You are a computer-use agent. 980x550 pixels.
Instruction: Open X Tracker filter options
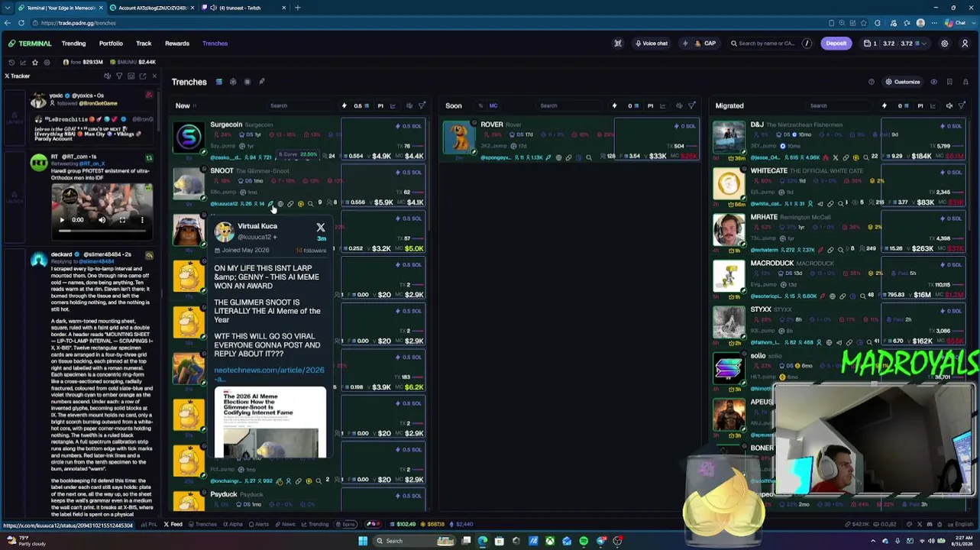[119, 76]
